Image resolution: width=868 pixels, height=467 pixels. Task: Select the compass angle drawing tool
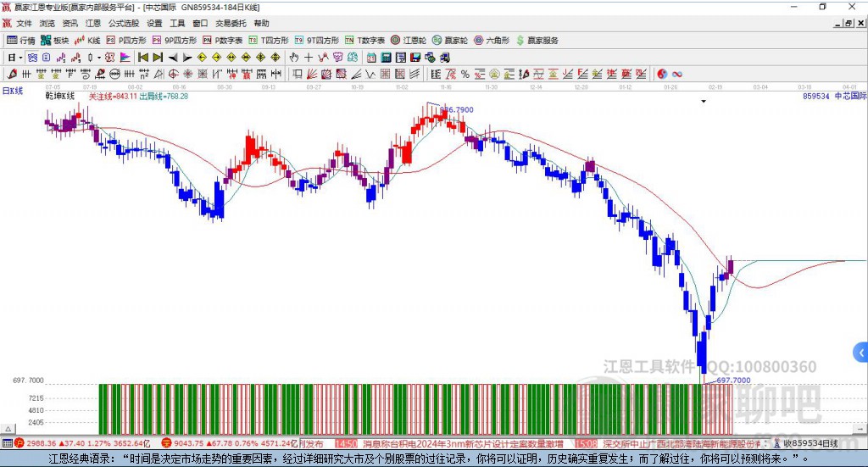(x=159, y=74)
